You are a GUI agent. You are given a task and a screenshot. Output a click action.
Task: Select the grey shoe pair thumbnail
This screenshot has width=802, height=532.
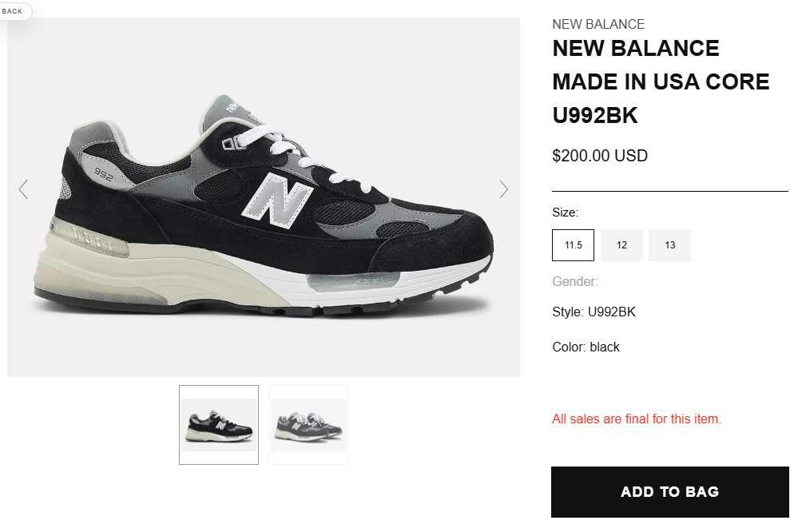[308, 425]
